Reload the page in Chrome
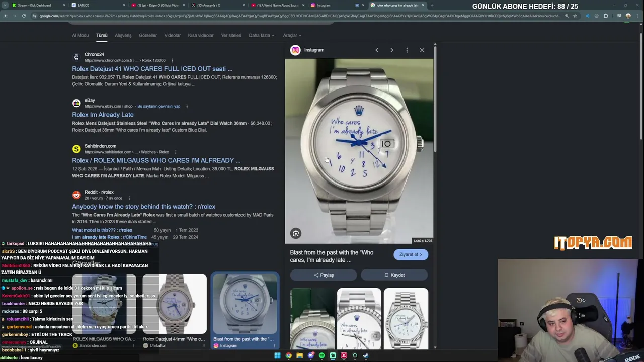The height and width of the screenshot is (362, 644). point(24,16)
